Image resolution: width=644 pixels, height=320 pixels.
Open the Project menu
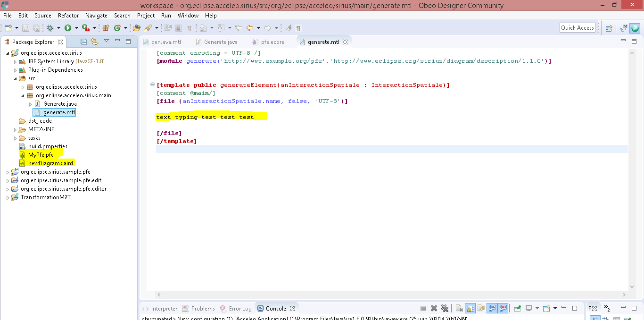[x=146, y=16]
